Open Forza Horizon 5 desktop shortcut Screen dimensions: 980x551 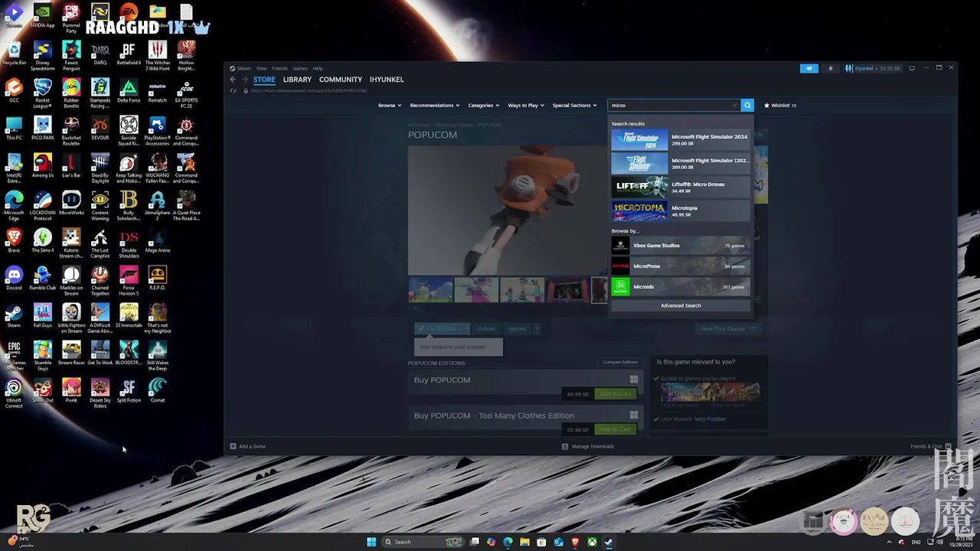[x=129, y=280]
